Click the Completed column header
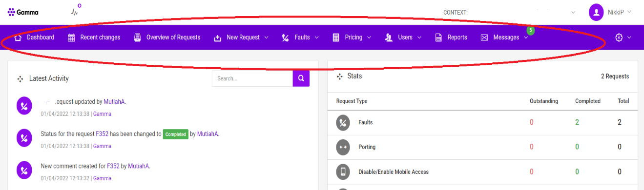This screenshot has height=190, width=644. coord(588,101)
